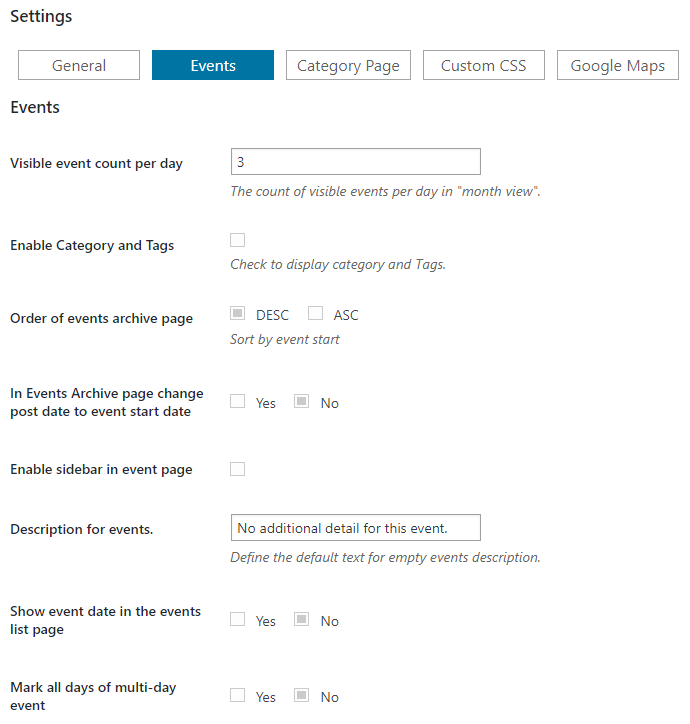The height and width of the screenshot is (724, 690).
Task: Click the visible event count field
Action: [x=356, y=162]
